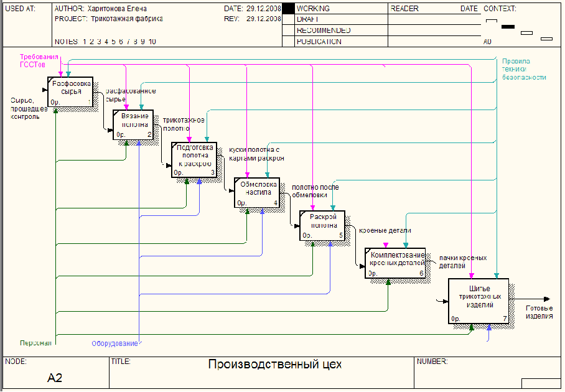Click the Производственный цех diagram title

[275, 365]
